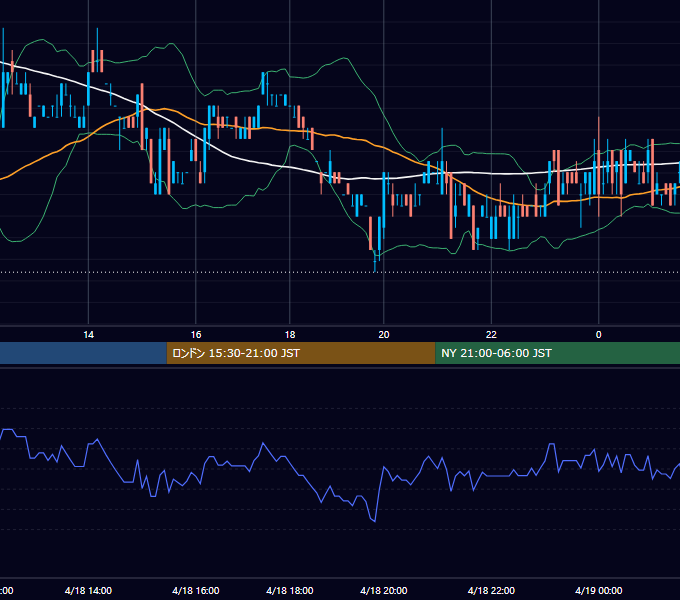Click the 4/18 20:00 date label
The width and height of the screenshot is (680, 600).
(x=384, y=590)
